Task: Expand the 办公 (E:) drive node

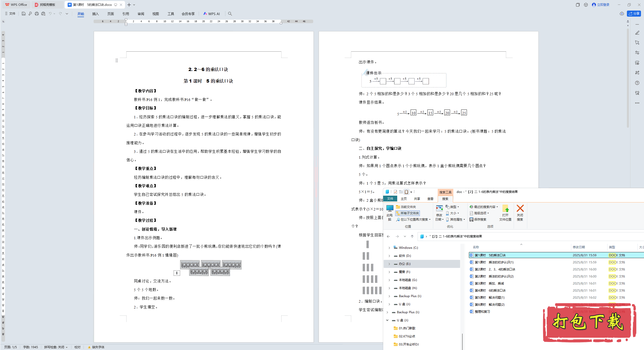Action: pos(389,264)
